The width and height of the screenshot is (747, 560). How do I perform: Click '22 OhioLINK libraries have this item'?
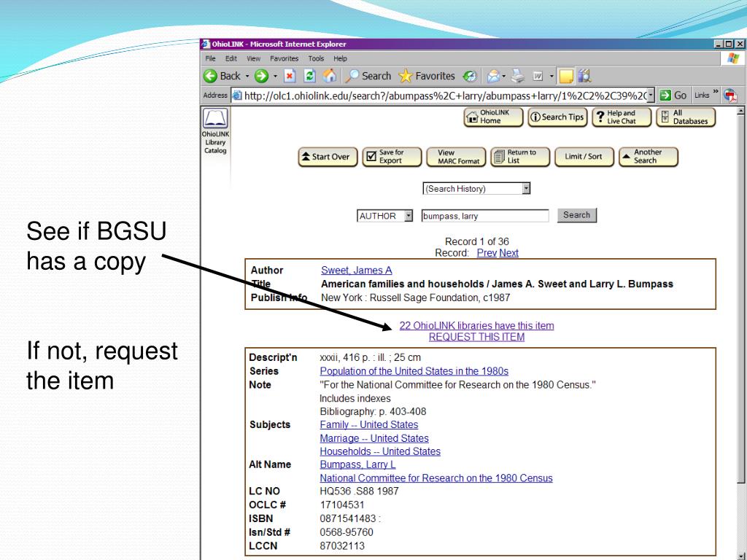tap(476, 326)
